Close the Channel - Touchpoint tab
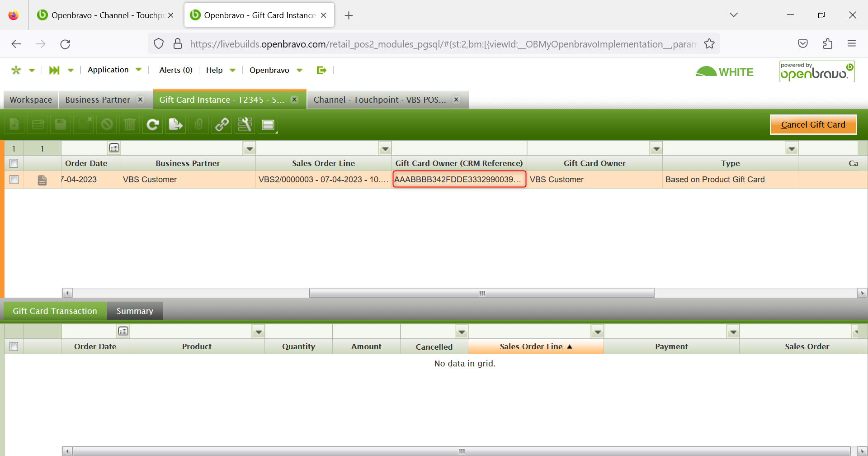 [457, 100]
